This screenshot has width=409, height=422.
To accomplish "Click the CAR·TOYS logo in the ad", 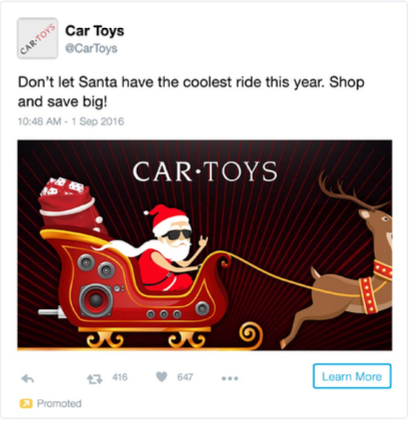I will tap(205, 171).
